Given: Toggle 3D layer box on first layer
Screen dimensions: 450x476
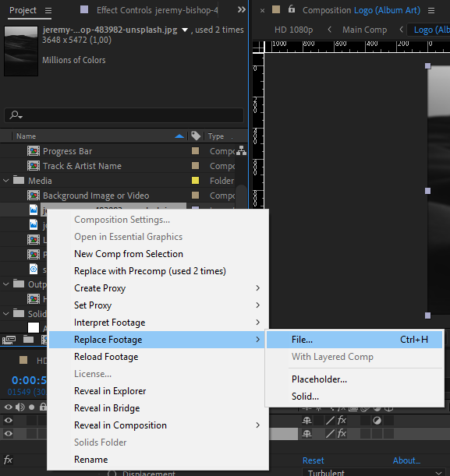Looking at the screenshot, I should 389,421.
